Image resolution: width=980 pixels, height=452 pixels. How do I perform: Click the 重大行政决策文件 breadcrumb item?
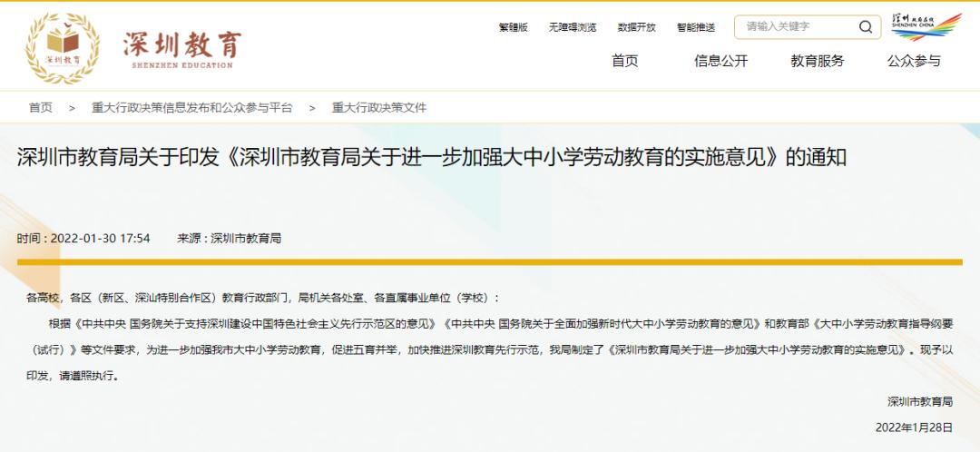378,107
